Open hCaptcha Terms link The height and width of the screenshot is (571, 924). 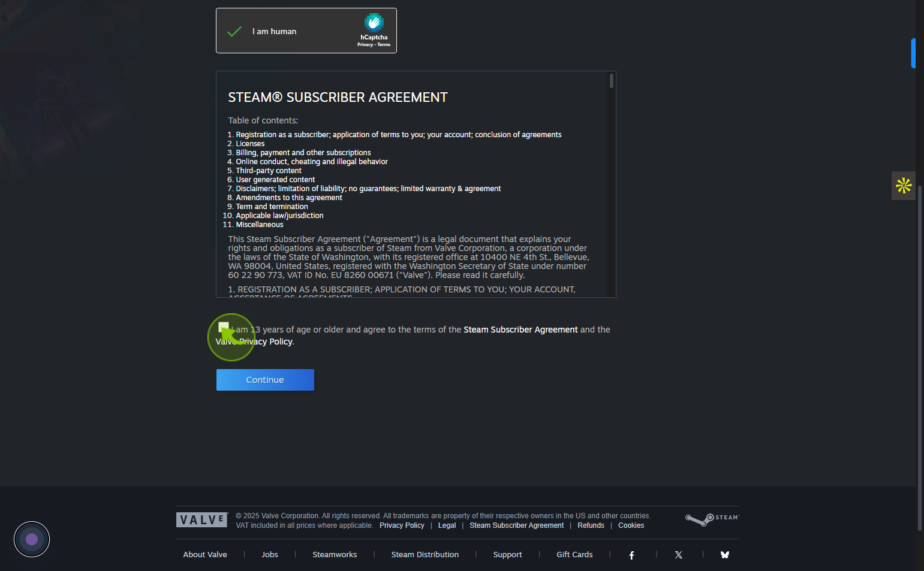(384, 45)
